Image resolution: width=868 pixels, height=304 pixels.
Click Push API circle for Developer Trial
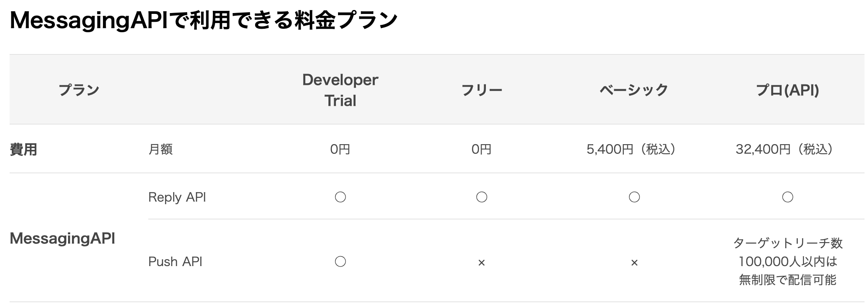(340, 261)
